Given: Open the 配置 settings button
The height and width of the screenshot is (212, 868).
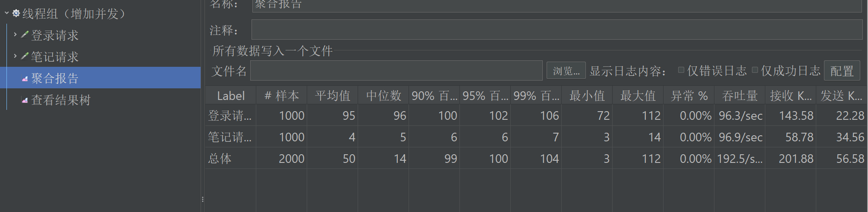Looking at the screenshot, I should (x=842, y=71).
